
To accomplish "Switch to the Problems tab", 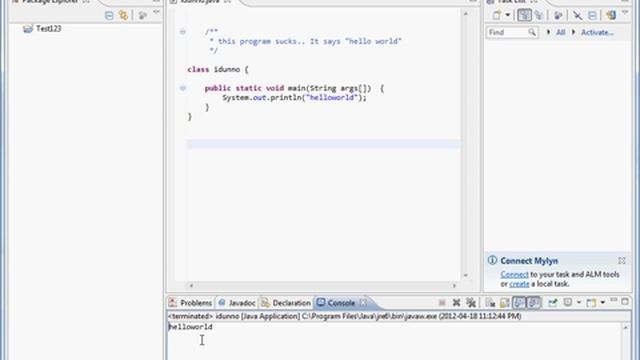I will tap(191, 303).
